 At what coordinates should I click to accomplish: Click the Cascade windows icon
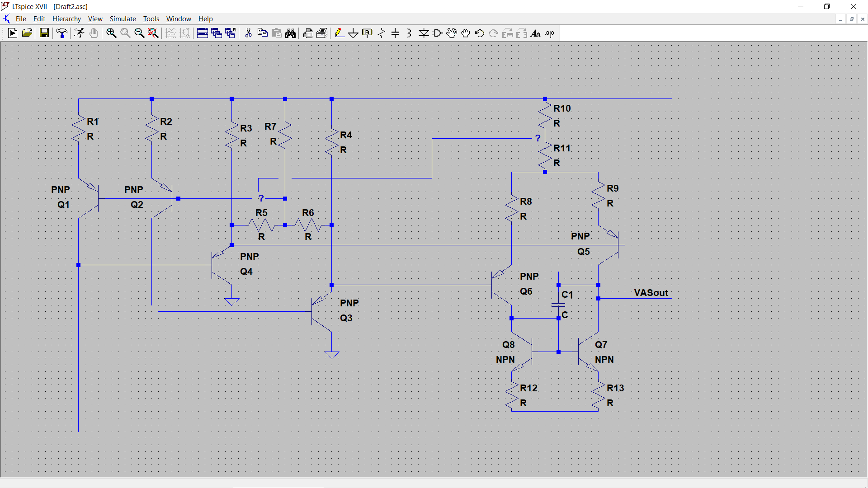coord(217,33)
